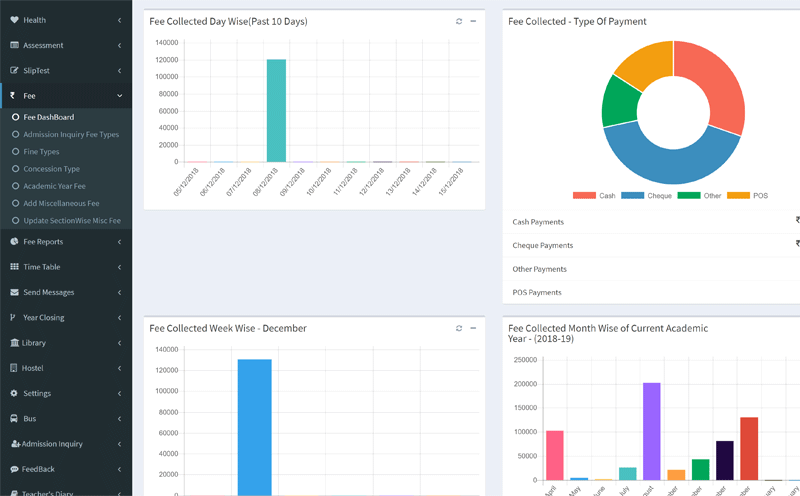Open the Fine Types page
Screen dimensions: 800x496
41,152
